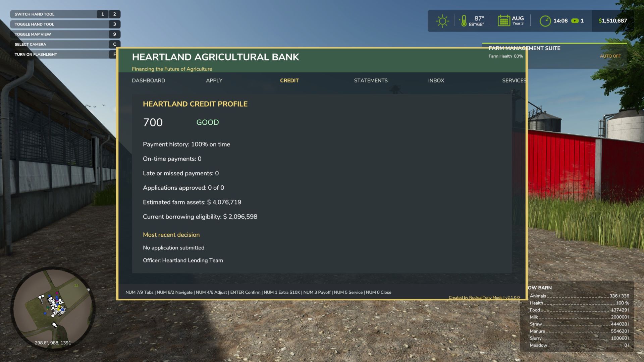Click the HEARTLAND CREDIT PROFILE heading
The height and width of the screenshot is (362, 644).
195,104
